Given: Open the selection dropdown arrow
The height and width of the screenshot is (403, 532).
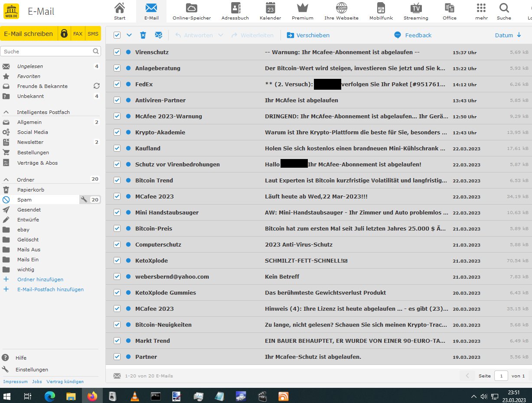Looking at the screenshot, I should click(129, 35).
